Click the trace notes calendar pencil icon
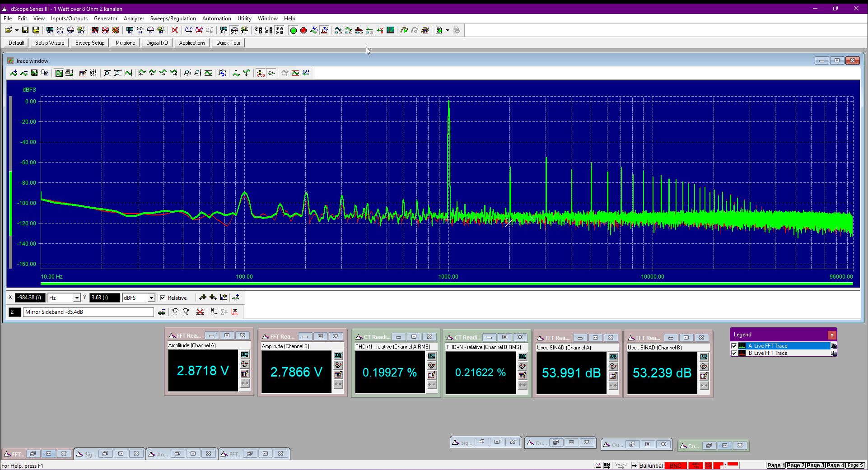The width and height of the screenshot is (868, 470). 83,73
